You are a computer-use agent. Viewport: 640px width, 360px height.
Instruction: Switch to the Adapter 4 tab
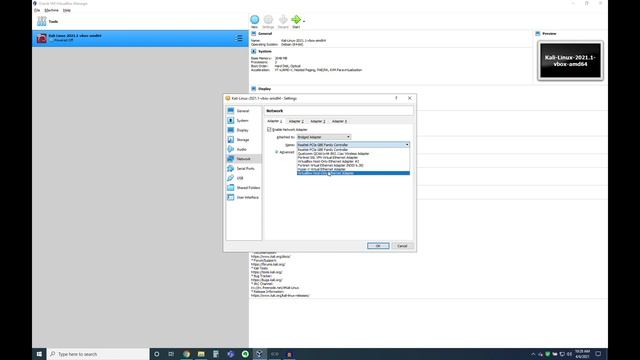coord(339,121)
